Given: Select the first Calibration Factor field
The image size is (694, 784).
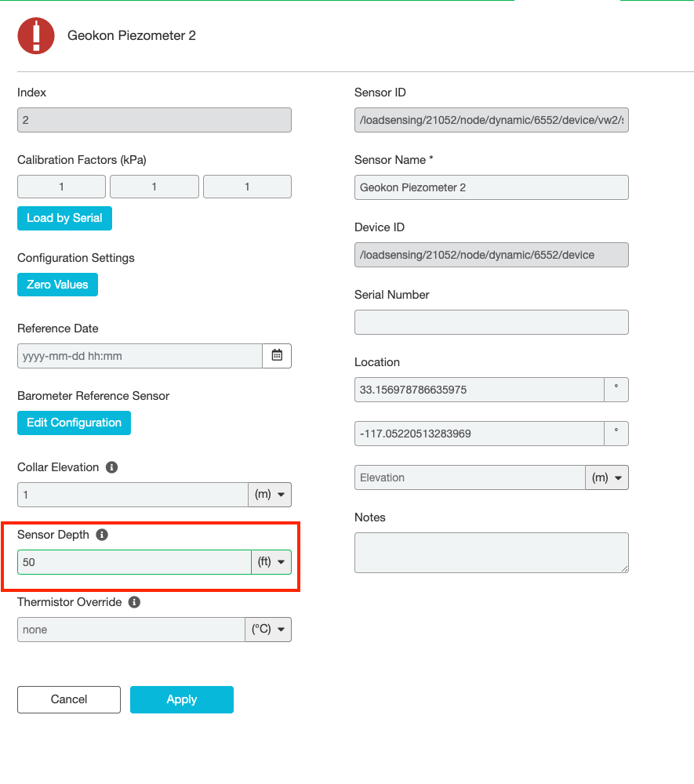Looking at the screenshot, I should [x=61, y=187].
